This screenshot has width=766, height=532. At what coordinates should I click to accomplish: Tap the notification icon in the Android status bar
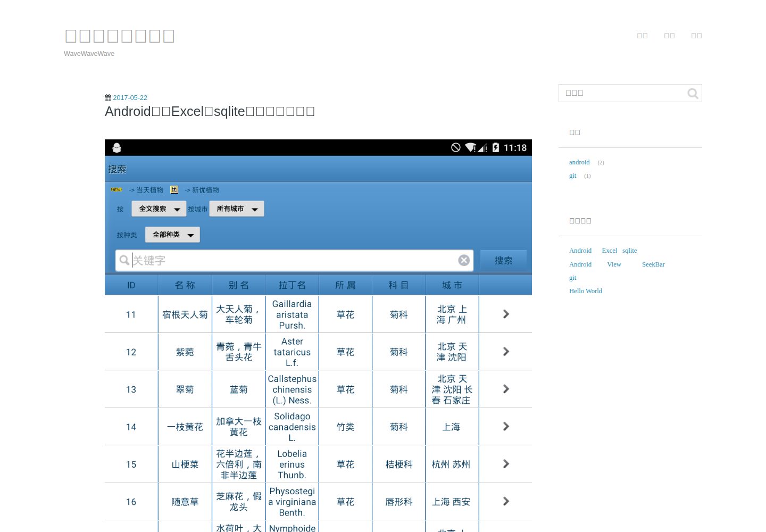[117, 148]
